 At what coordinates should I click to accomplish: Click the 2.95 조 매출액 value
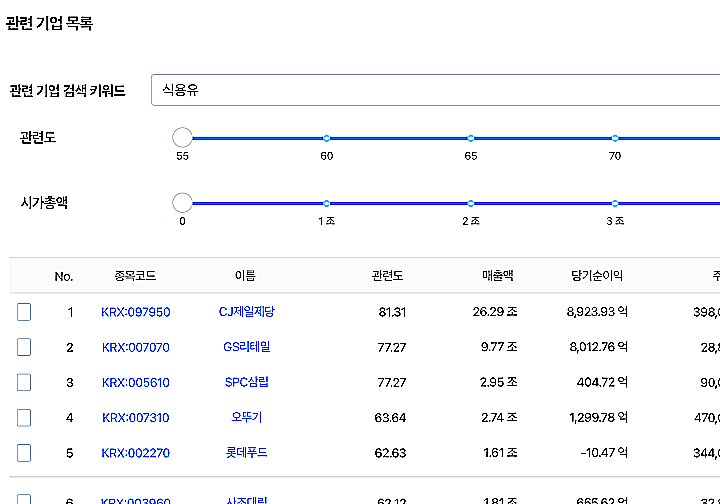point(499,382)
